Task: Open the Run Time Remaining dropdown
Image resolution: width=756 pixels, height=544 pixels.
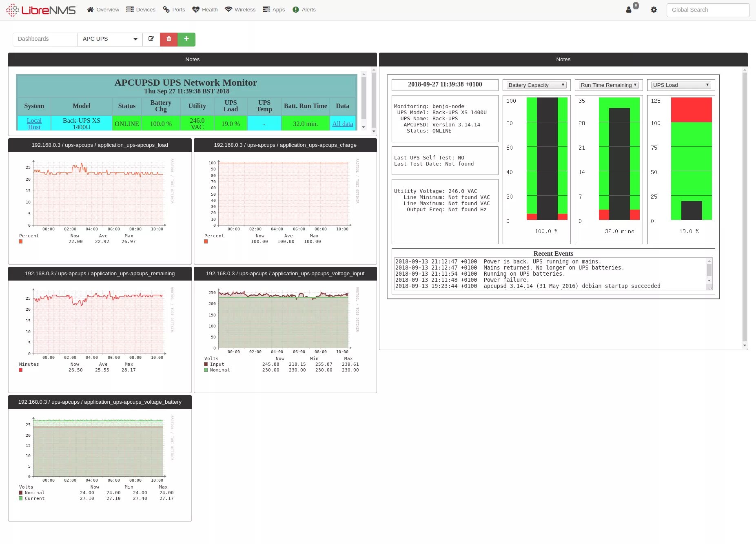Action: pyautogui.click(x=609, y=85)
